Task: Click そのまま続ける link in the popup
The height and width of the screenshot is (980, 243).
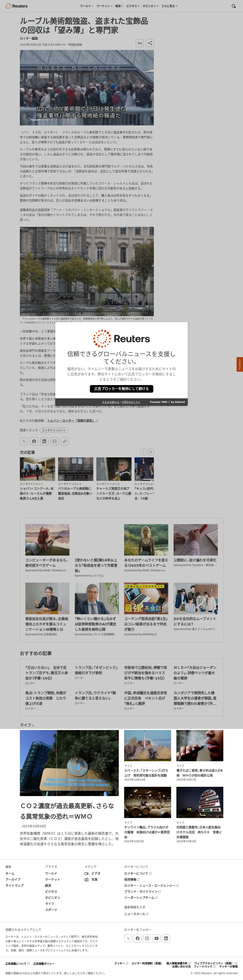Action: click(x=110, y=402)
